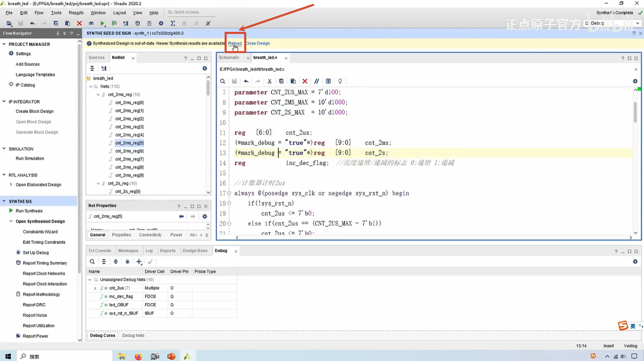Open the Debug layout dropdown at top right

[x=613, y=23]
